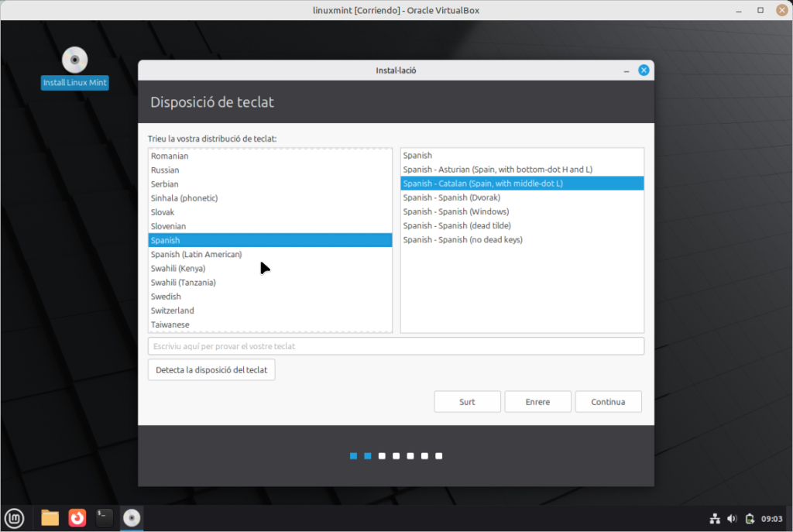Open the Terminal from the taskbar
The image size is (793, 532).
tap(105, 517)
